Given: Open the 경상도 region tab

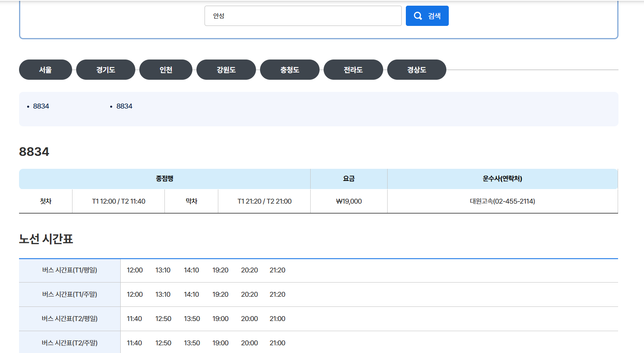Looking at the screenshot, I should click(417, 70).
